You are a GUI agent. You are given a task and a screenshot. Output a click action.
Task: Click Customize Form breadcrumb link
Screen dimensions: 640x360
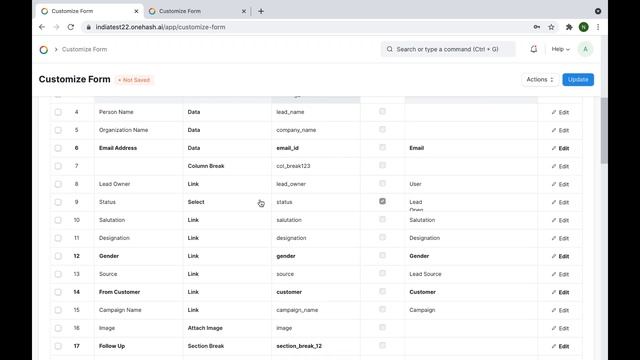(x=84, y=49)
